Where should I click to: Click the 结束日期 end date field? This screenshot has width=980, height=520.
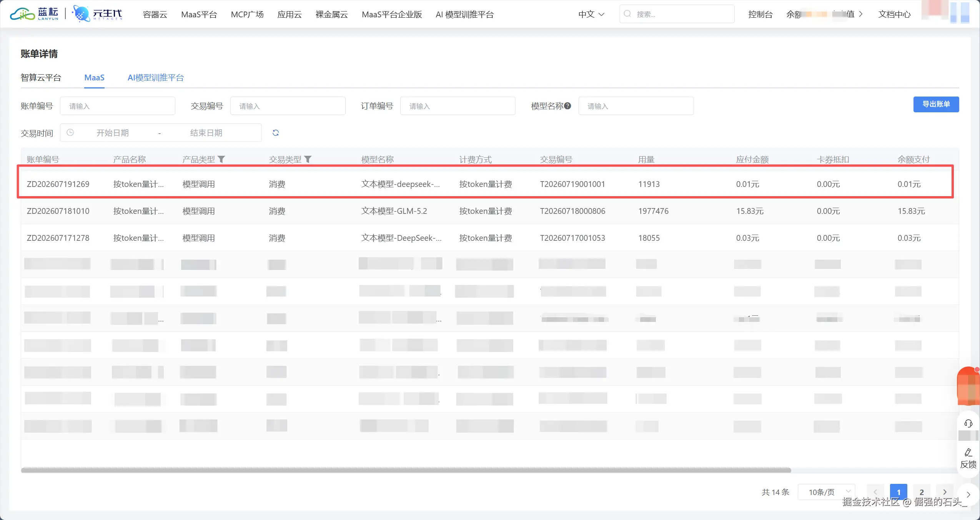206,133
